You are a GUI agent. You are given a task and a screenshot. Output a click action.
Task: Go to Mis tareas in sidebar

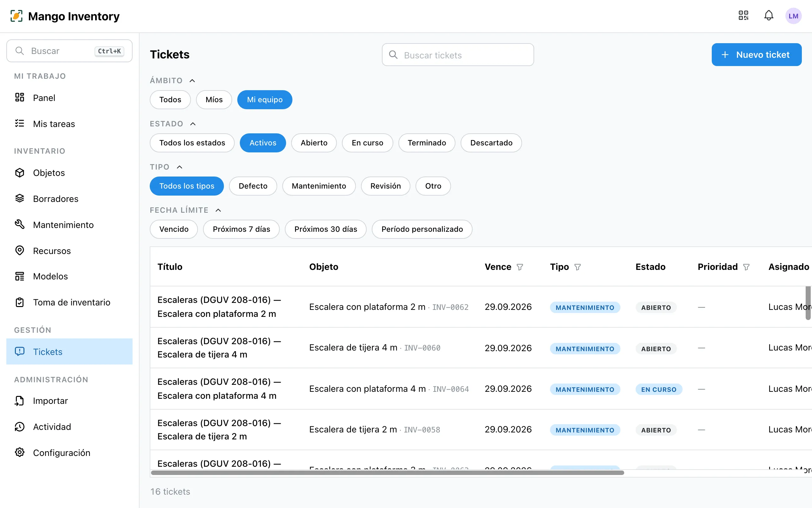69,124
